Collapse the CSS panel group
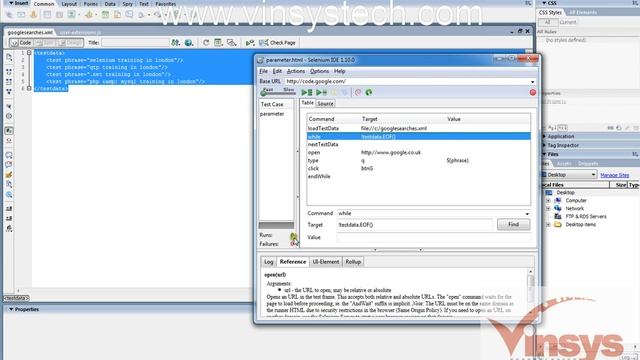Screen dimensions: 640x360 click(544, 3)
